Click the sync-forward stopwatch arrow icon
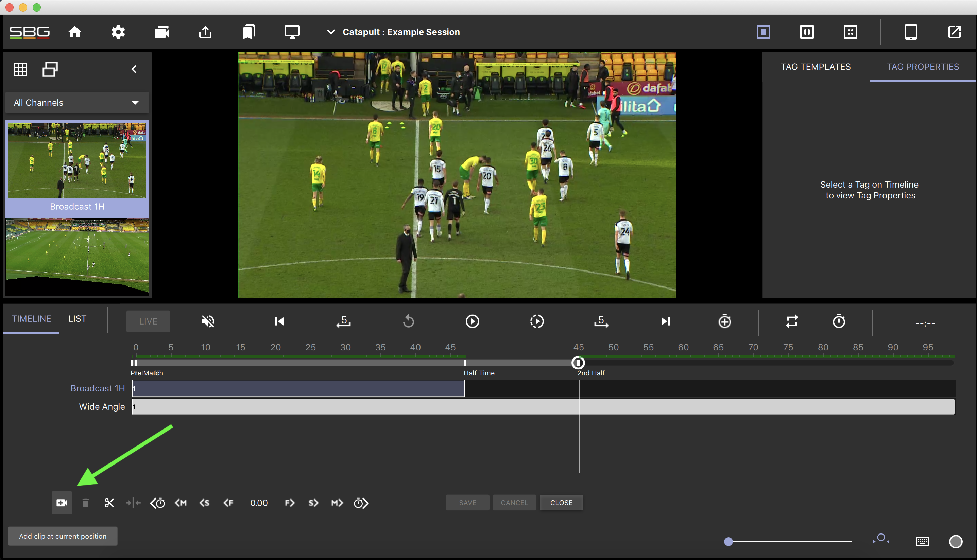This screenshot has width=977, height=560. [x=361, y=503]
